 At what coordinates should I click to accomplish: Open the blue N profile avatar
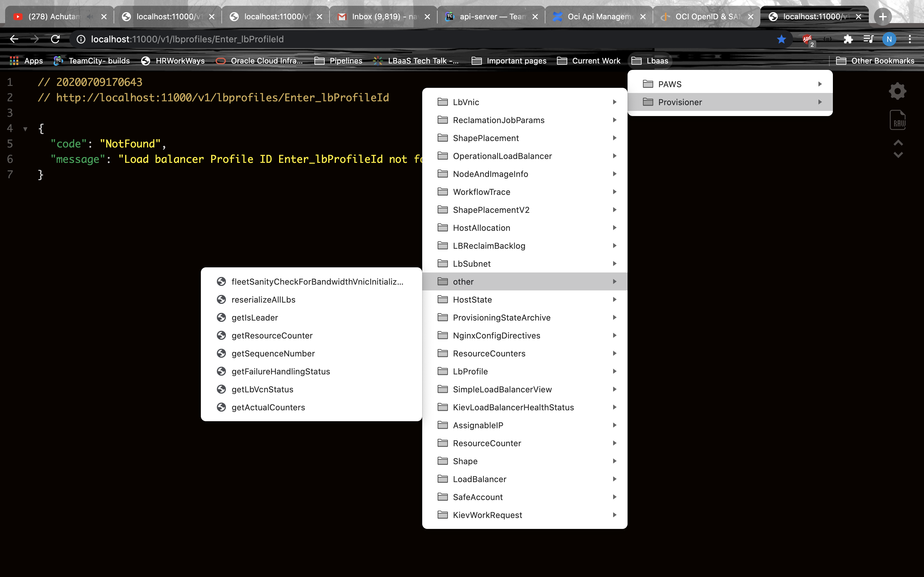[889, 39]
